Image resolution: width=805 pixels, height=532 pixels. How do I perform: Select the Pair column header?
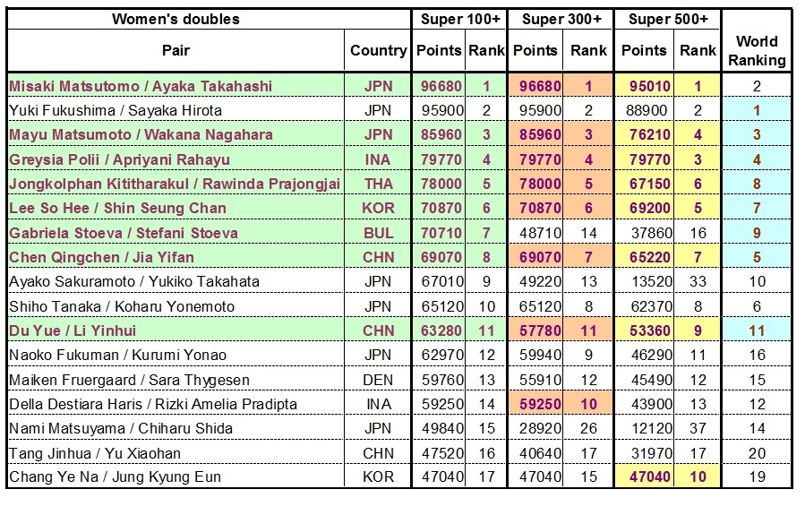[x=176, y=51]
